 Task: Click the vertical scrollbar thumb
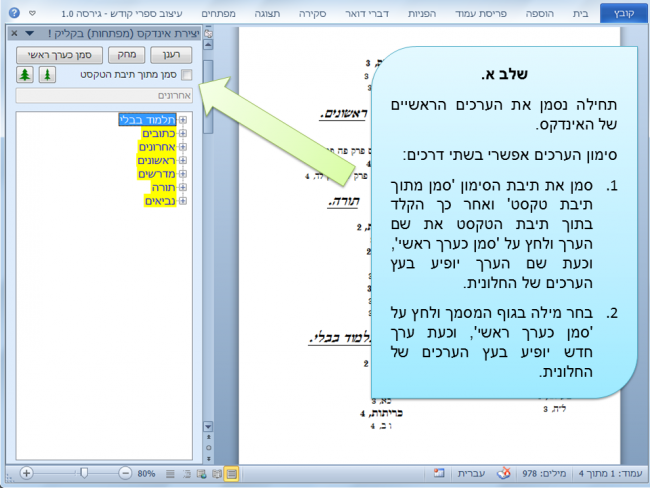[x=208, y=97]
